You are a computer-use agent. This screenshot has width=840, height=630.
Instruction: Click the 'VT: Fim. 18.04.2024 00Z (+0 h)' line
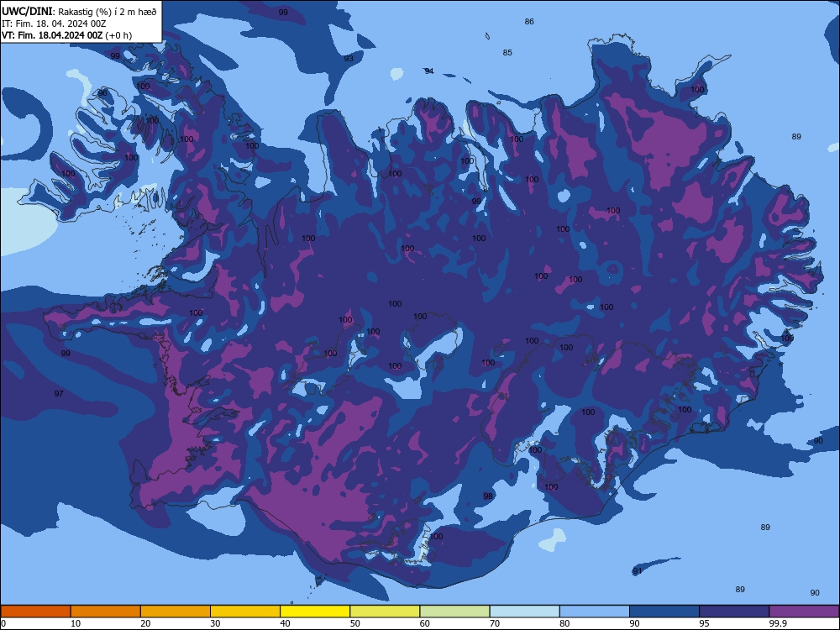(66, 36)
